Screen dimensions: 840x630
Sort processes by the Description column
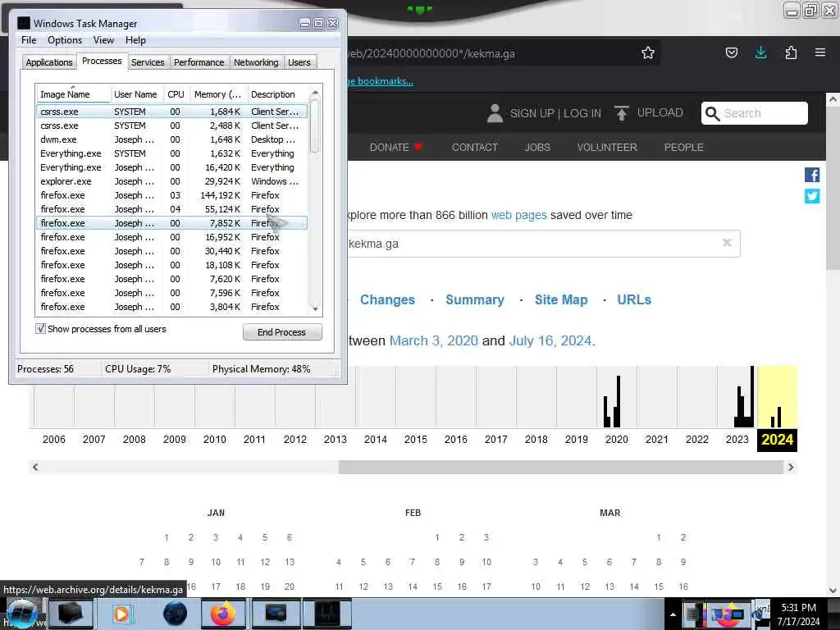[276, 94]
